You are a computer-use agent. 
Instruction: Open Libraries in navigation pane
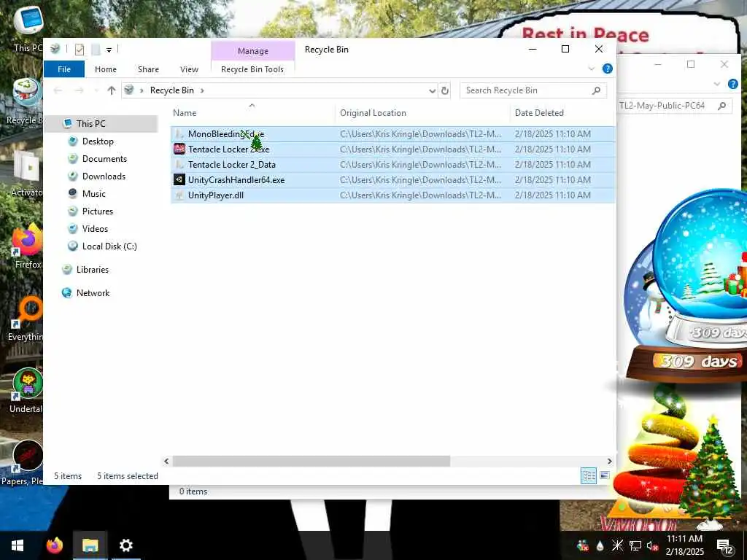point(93,270)
